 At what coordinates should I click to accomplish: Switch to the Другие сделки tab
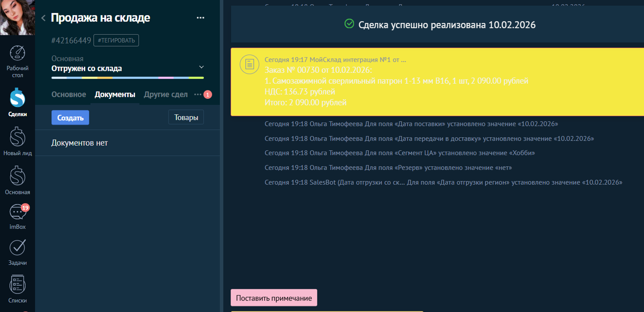tap(166, 94)
